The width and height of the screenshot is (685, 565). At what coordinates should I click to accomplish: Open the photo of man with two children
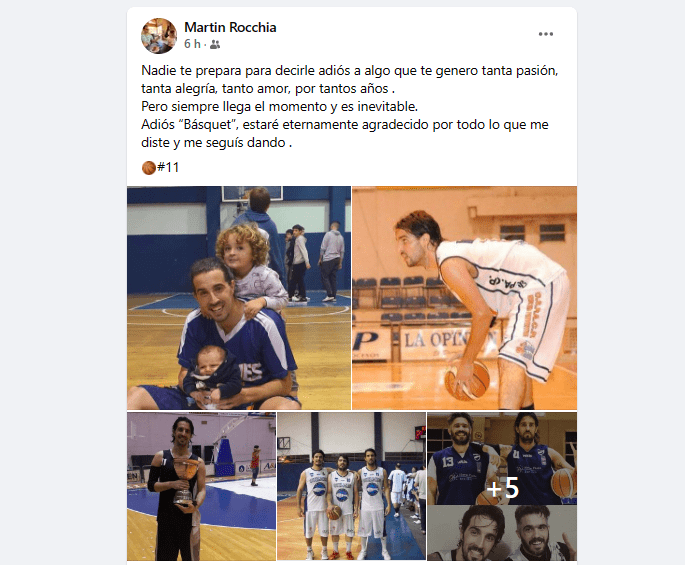coord(239,298)
